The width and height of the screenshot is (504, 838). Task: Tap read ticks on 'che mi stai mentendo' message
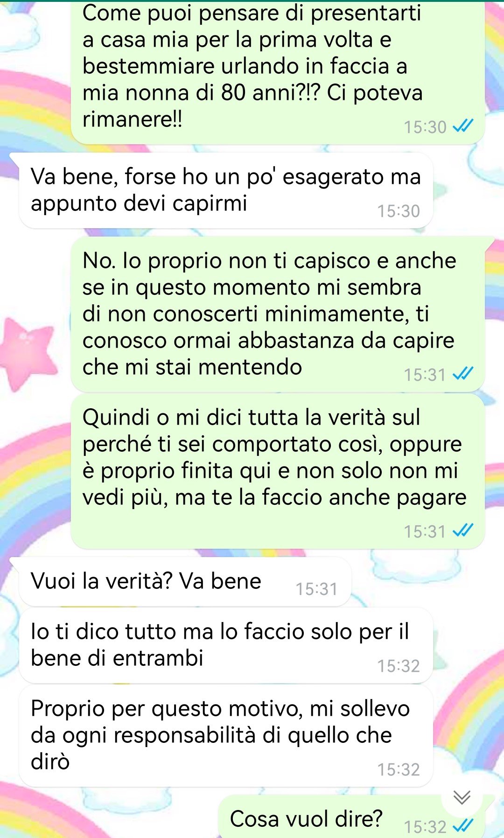(x=463, y=374)
